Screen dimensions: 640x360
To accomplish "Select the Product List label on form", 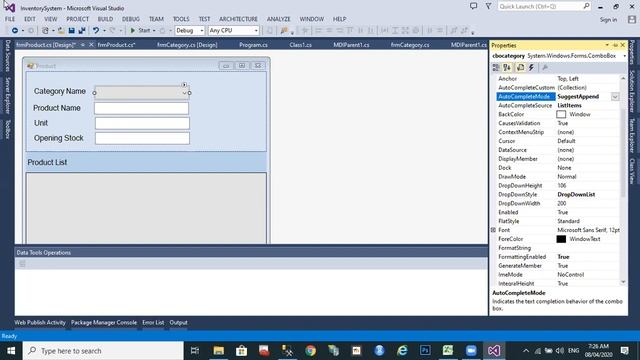I will click(47, 162).
